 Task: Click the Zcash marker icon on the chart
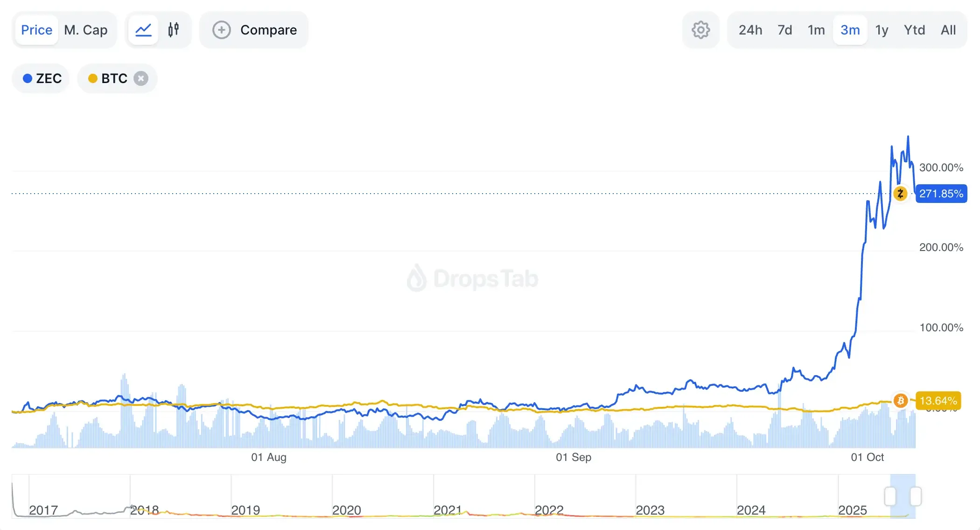(x=901, y=194)
